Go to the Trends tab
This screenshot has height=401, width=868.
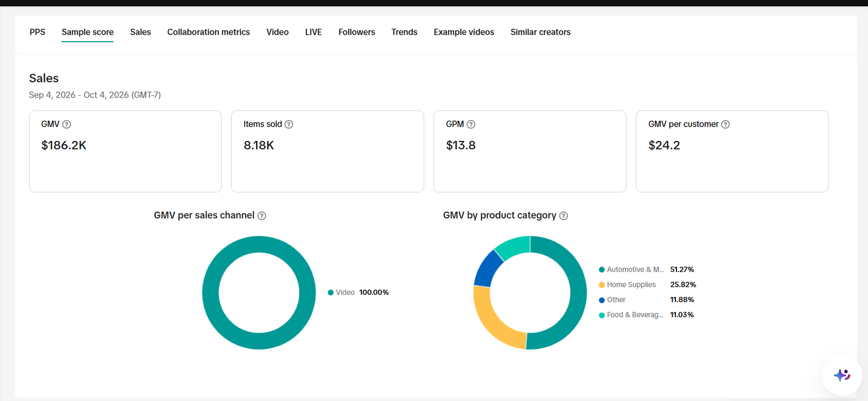pyautogui.click(x=404, y=32)
